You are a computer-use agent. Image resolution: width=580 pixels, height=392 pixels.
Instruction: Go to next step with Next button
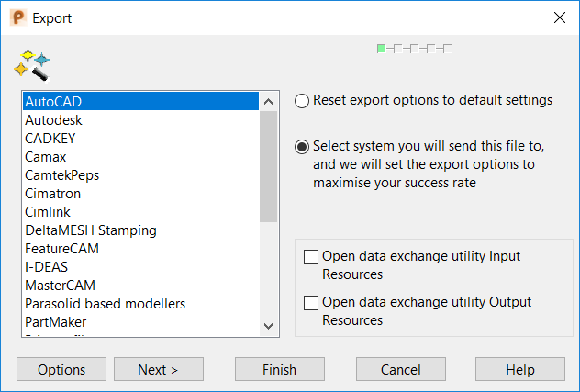click(x=159, y=370)
